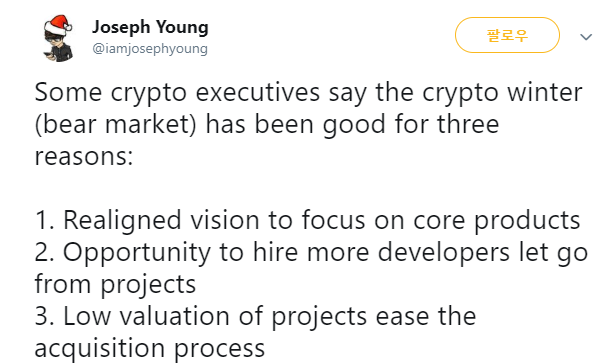607x364 pixels.
Task: Expand the tweet options chevron
Action: (x=586, y=37)
